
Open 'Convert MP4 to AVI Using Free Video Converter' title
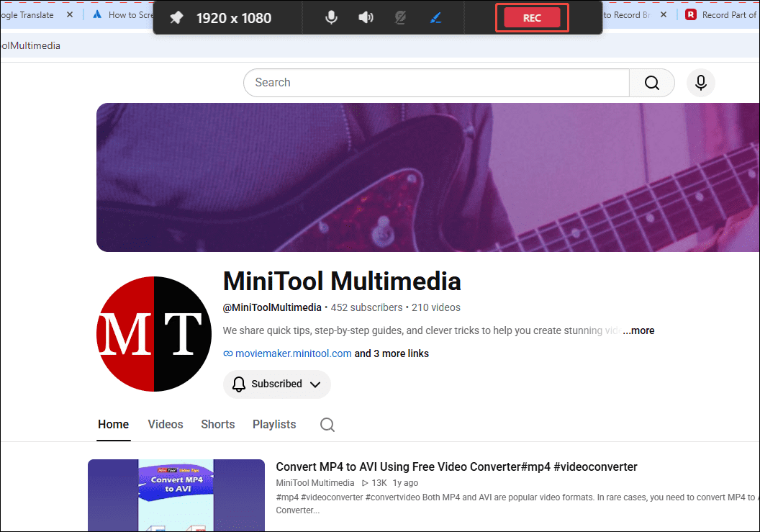pyautogui.click(x=456, y=466)
